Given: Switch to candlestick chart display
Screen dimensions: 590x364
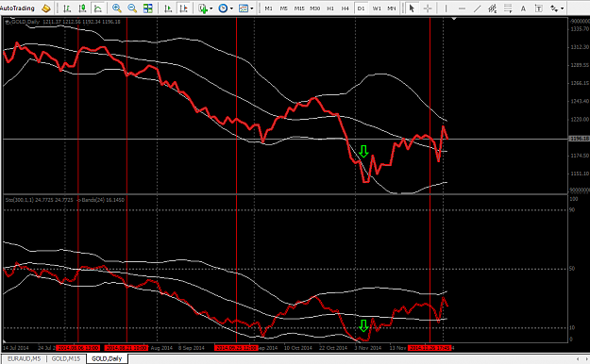Looking at the screenshot, I should click(x=82, y=8).
